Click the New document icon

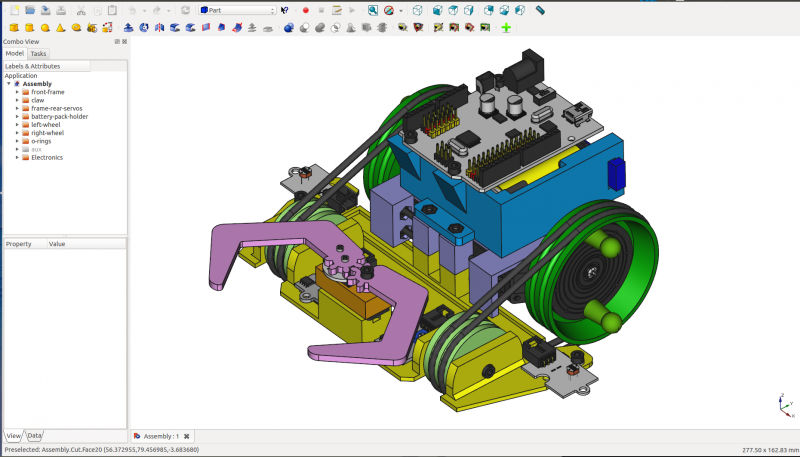tap(14, 9)
